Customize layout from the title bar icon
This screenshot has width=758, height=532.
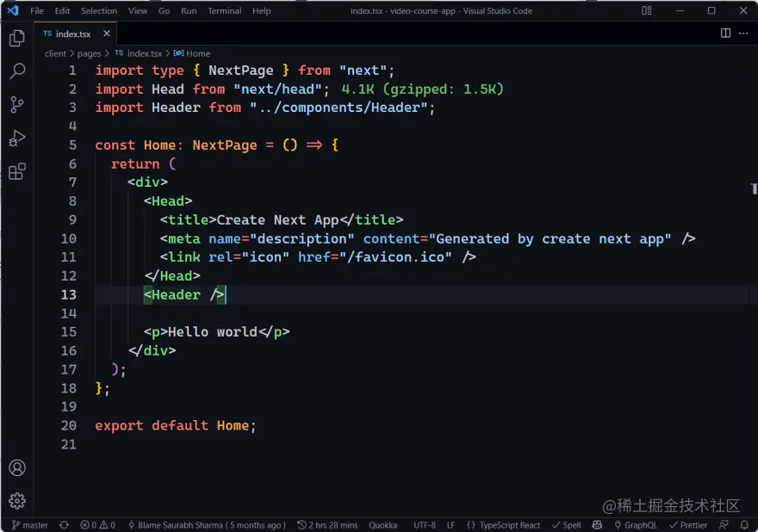coord(646,10)
